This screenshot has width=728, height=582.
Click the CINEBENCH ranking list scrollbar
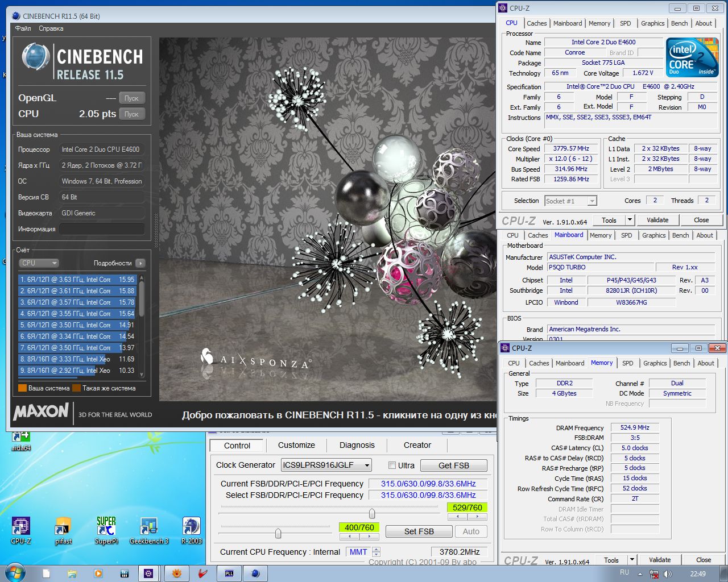[142, 298]
